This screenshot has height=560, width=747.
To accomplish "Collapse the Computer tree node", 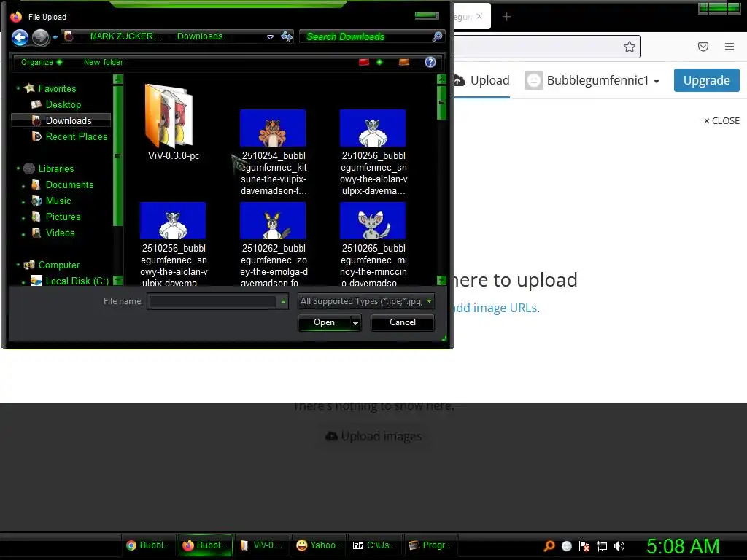I will click(x=18, y=264).
